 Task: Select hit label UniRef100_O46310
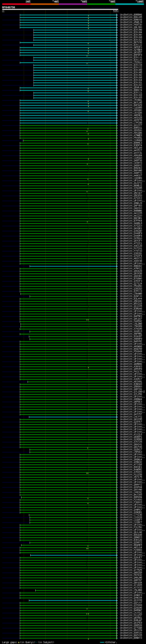(x=131, y=208)
